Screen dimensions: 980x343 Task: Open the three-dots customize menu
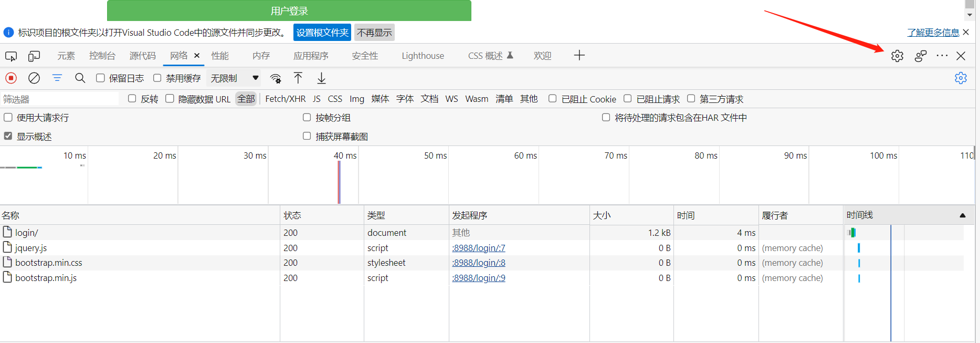click(942, 56)
